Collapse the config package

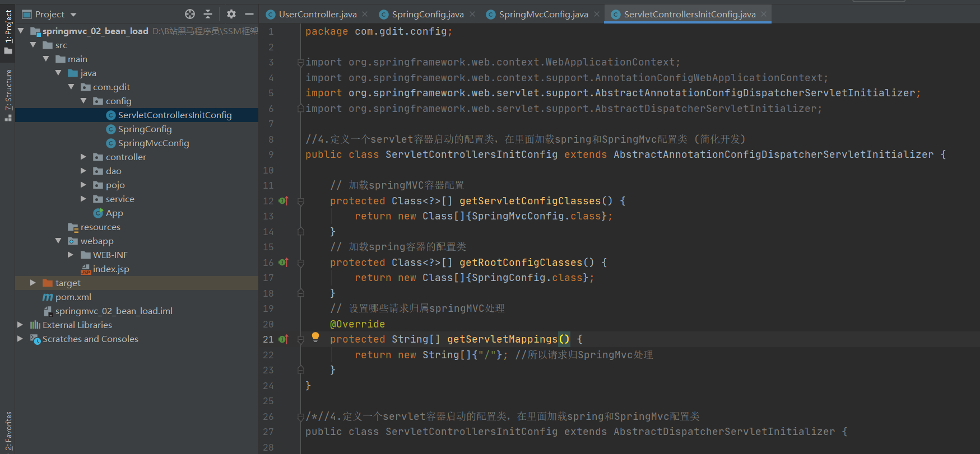tap(84, 101)
